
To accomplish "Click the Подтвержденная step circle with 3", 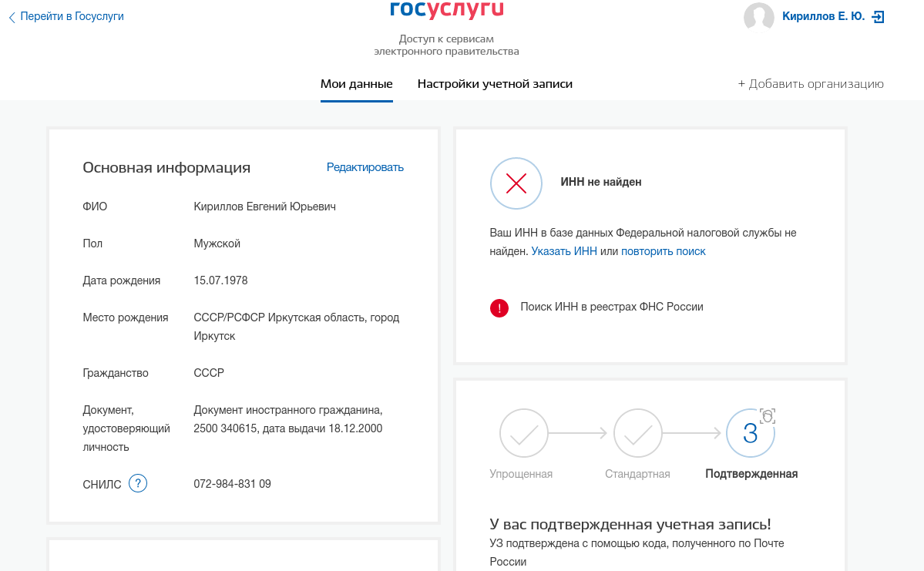I will 750,433.
